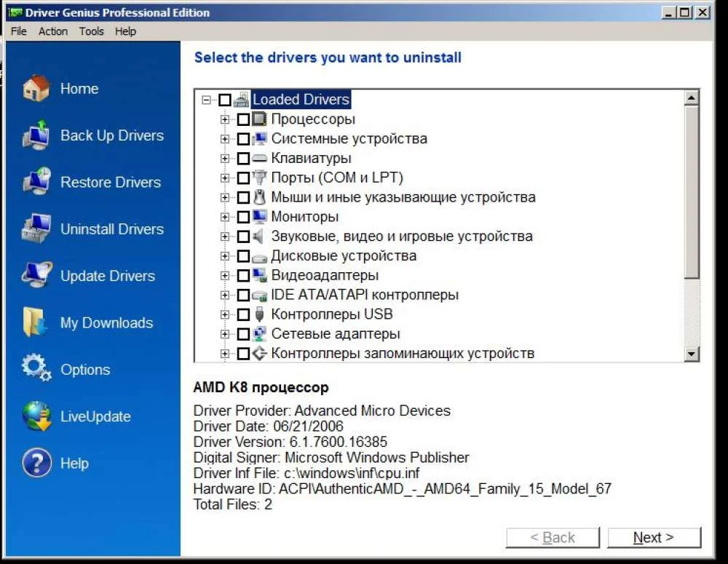Select the Loaded Drivers tree label
Screen dimensions: 728x564
[x=301, y=100]
